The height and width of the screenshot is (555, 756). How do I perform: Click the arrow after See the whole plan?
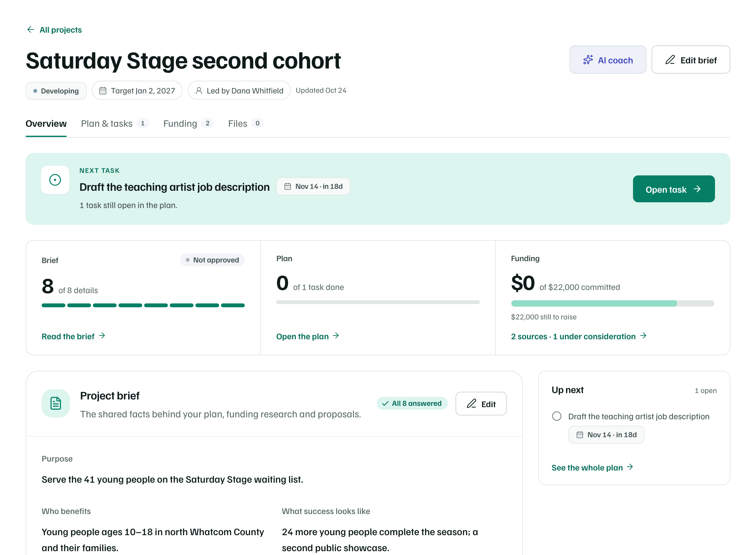click(x=630, y=467)
